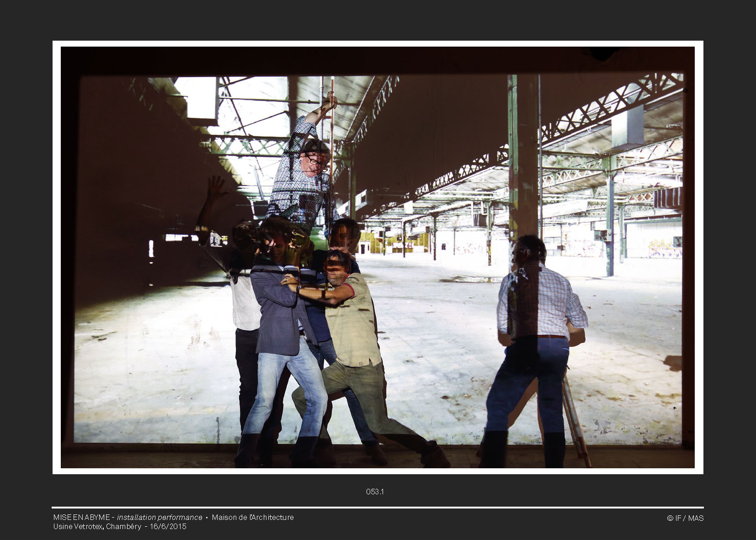The width and height of the screenshot is (756, 540).
Task: Click the photo number 053.1 caption
Action: point(374,492)
